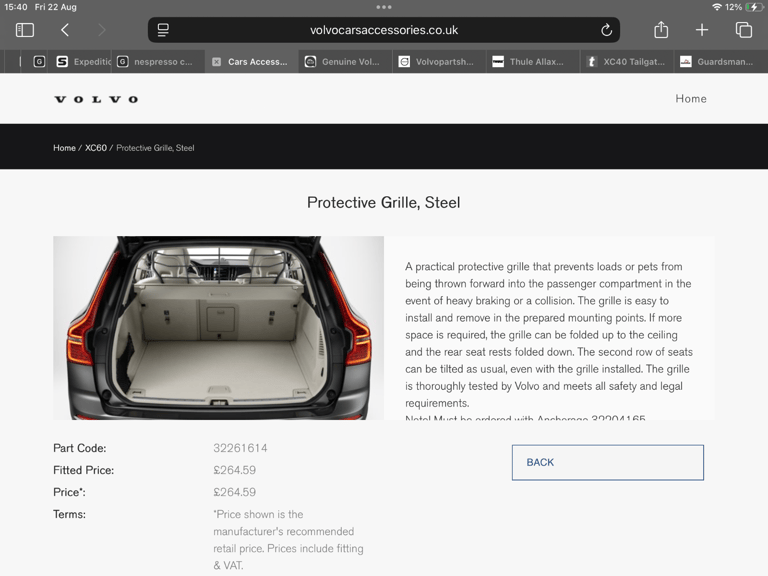Image resolution: width=768 pixels, height=576 pixels.
Task: Open the share sheet icon
Action: point(661,30)
